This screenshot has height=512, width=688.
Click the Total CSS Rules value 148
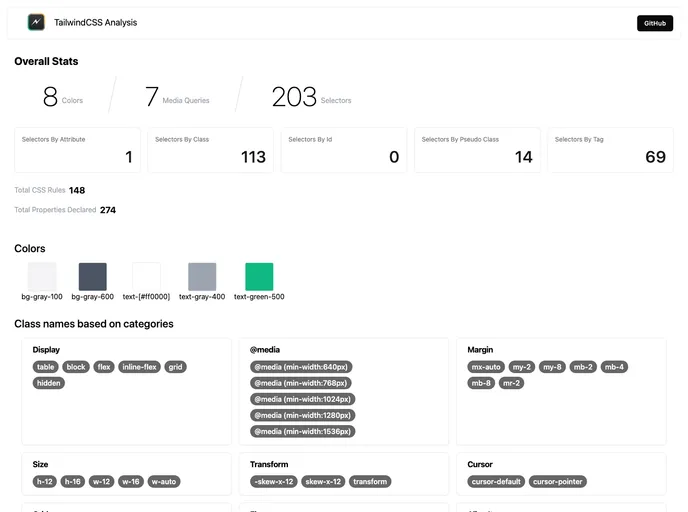tap(77, 190)
